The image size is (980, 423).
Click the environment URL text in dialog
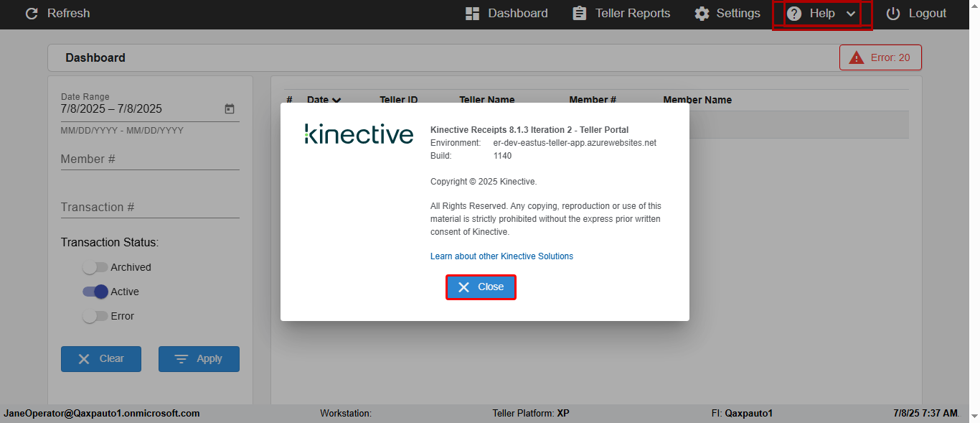(575, 143)
